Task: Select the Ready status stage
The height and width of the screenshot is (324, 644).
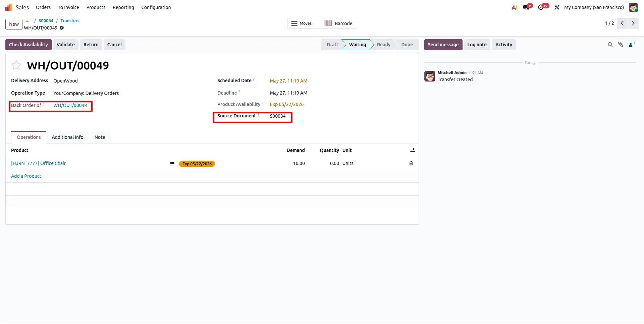Action: point(384,45)
